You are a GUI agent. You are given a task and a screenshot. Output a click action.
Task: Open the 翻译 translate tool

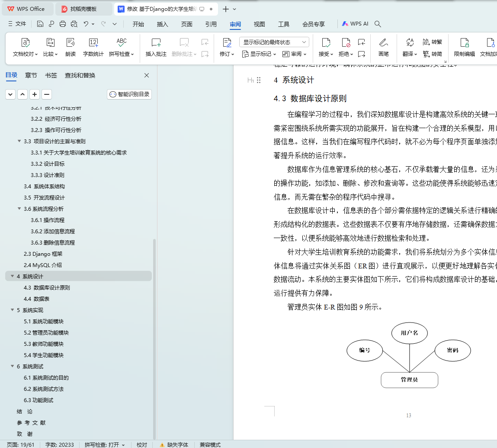click(410, 47)
